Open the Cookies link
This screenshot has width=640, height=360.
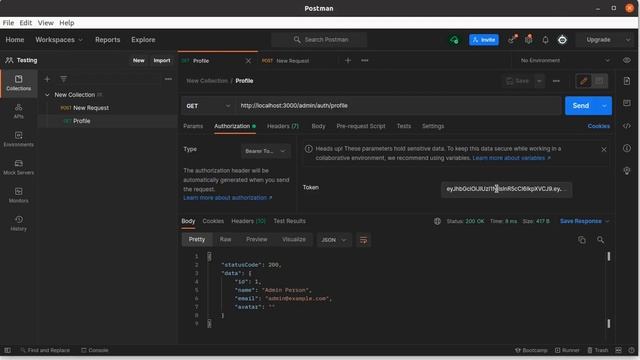[x=598, y=126]
